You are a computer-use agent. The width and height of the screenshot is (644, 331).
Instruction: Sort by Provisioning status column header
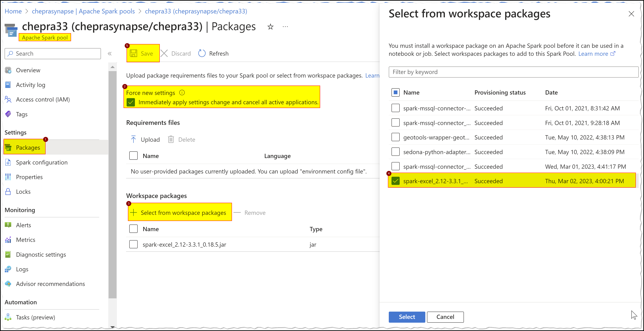pos(500,92)
